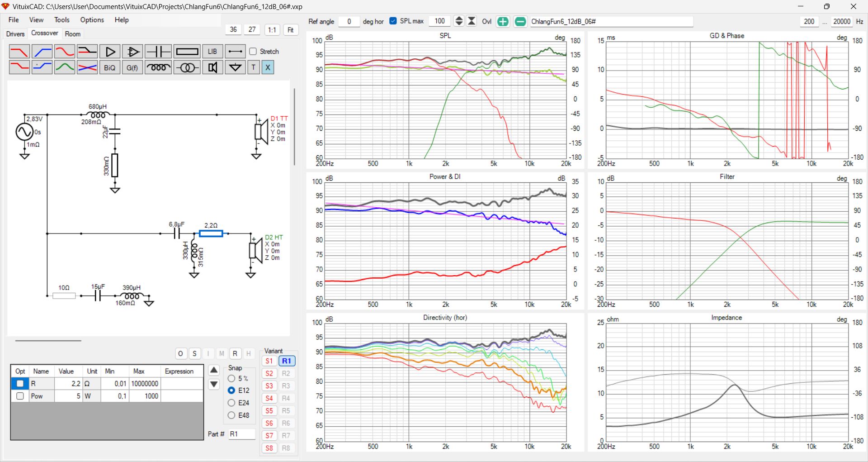
Task: Click the SPL max spinner arrows
Action: tap(458, 21)
